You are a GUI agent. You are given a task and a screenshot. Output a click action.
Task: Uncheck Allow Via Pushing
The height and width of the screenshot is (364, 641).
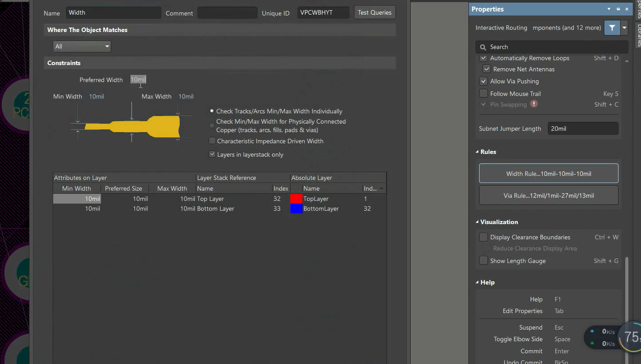click(483, 81)
